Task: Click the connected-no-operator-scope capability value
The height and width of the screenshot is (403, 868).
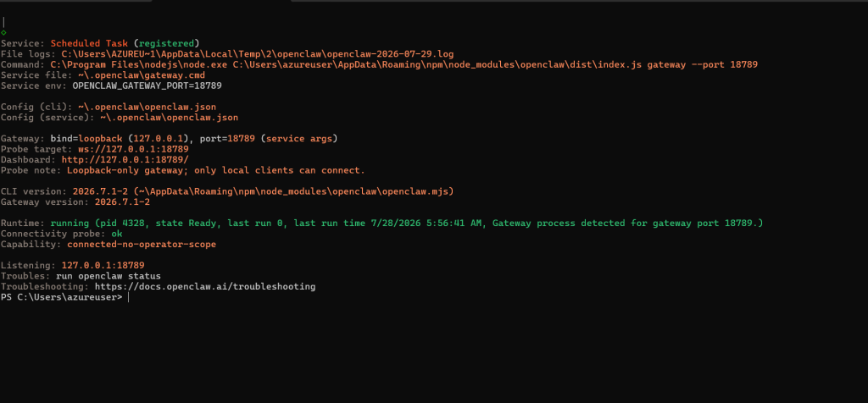Action: point(142,245)
